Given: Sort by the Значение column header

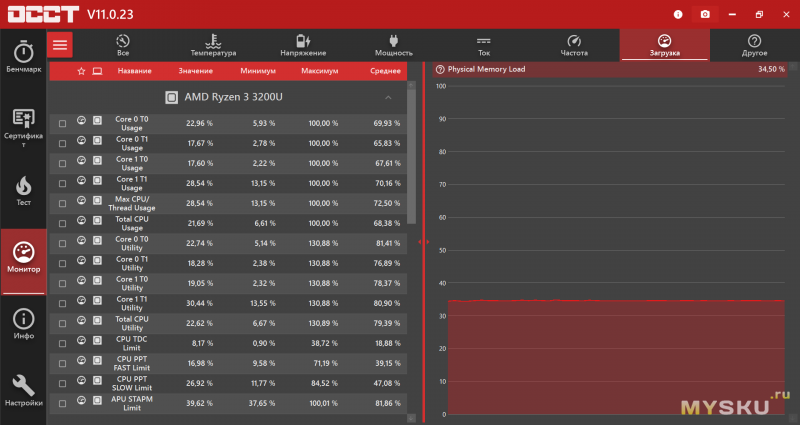Looking at the screenshot, I should (x=195, y=71).
